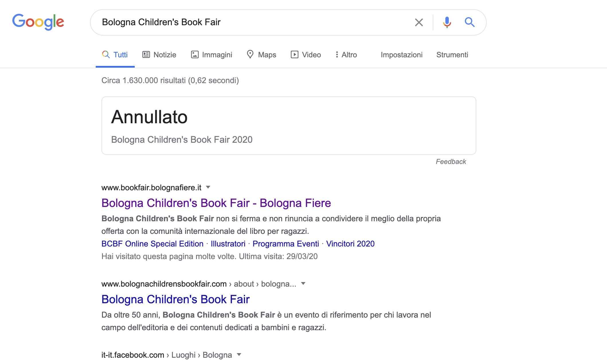Open BCBF Online Special Edition sitelink
607x364 pixels.
point(152,244)
